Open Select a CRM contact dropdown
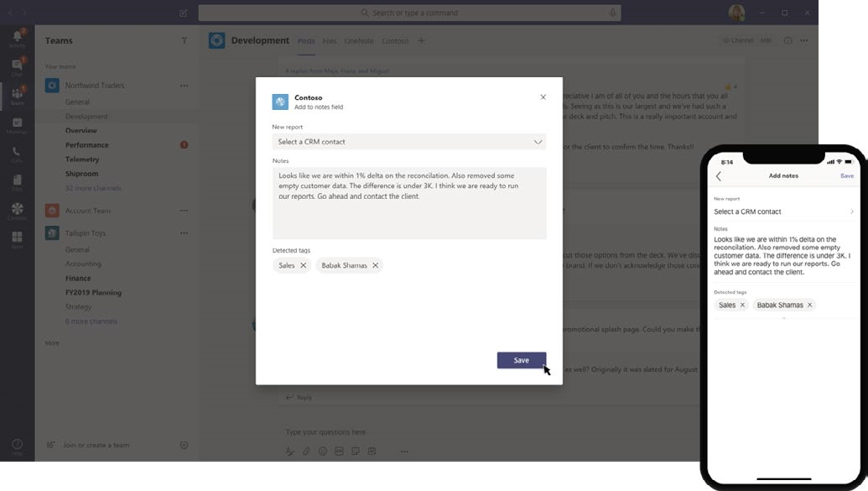The image size is (868, 491). (409, 142)
